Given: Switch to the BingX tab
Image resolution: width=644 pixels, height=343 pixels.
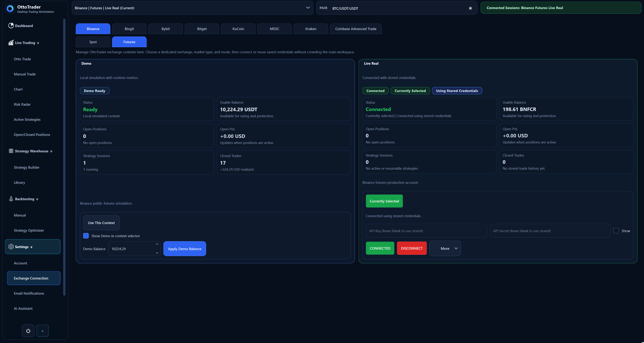Looking at the screenshot, I should click(x=129, y=29).
